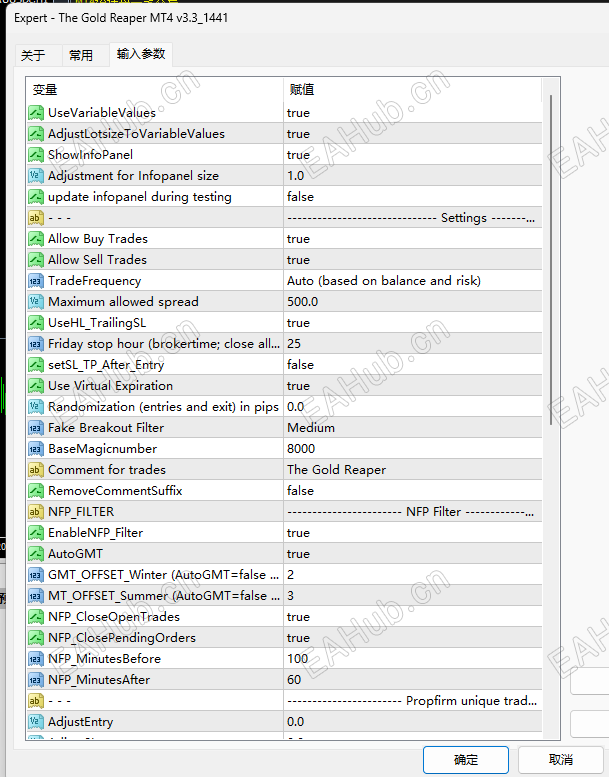Click the BaseMagicnumber row icon

[36, 449]
